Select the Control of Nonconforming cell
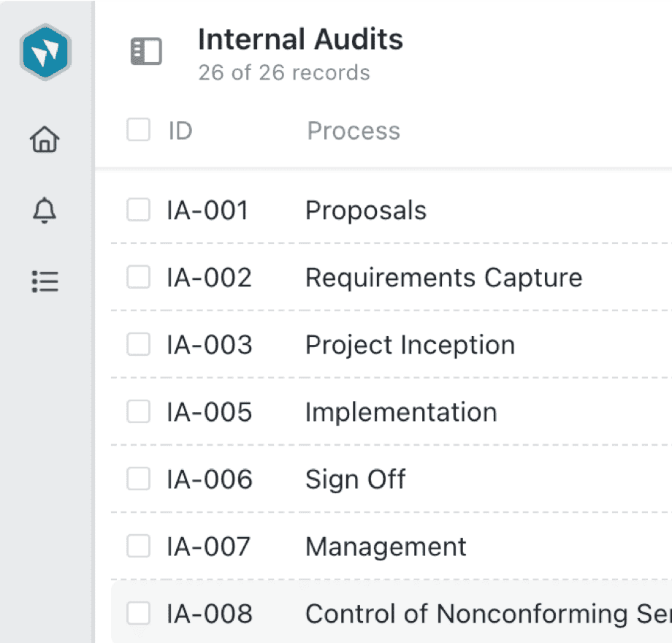Image resolution: width=672 pixels, height=643 pixels. pyautogui.click(x=489, y=614)
